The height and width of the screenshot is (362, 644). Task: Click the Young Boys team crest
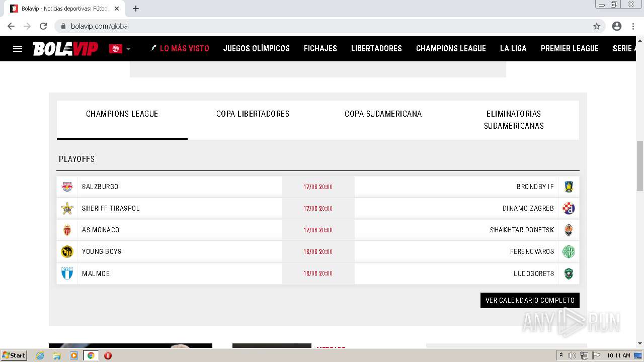point(67,251)
